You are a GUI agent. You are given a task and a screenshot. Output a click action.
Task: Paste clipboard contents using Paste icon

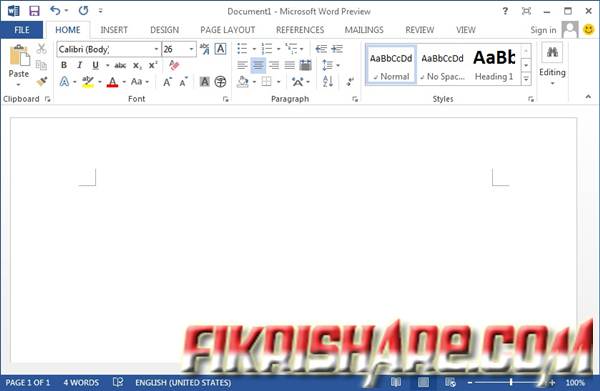pos(19,55)
